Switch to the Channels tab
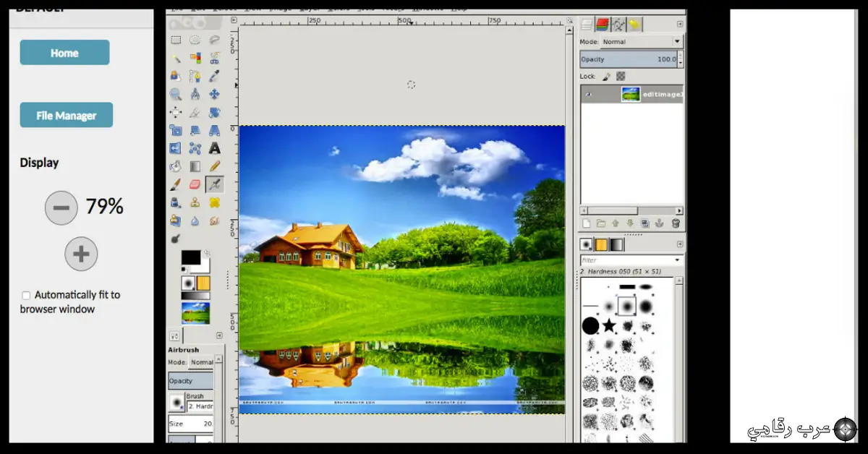The image size is (868, 454). point(602,23)
